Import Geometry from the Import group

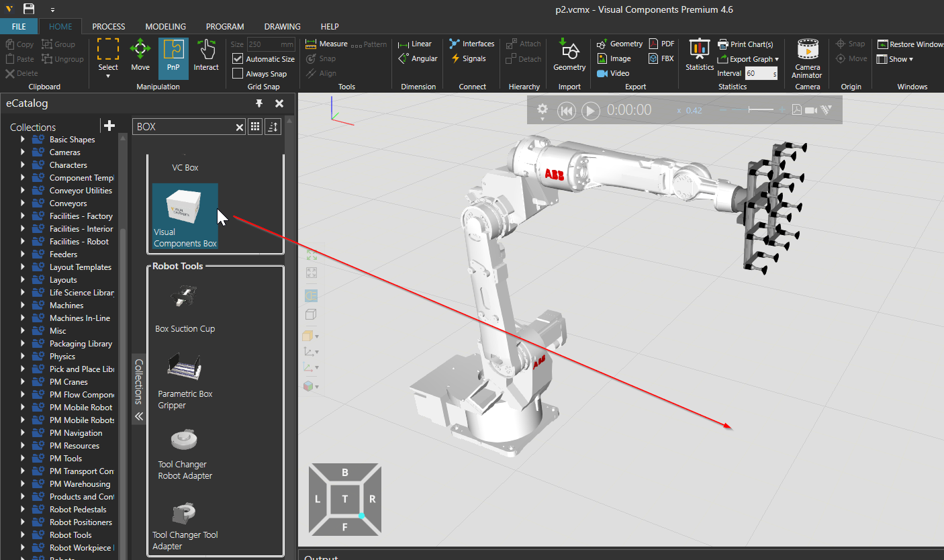(x=569, y=55)
